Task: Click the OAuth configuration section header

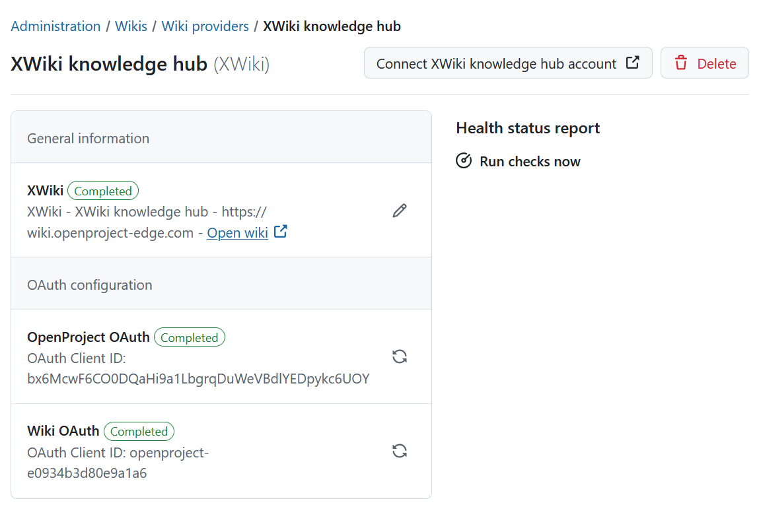Action: coord(221,284)
